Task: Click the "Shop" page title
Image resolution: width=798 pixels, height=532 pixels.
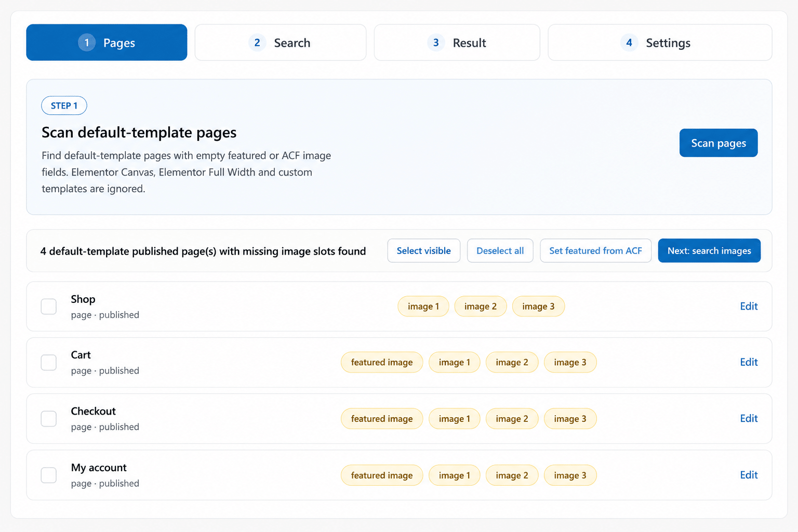Action: coord(83,299)
